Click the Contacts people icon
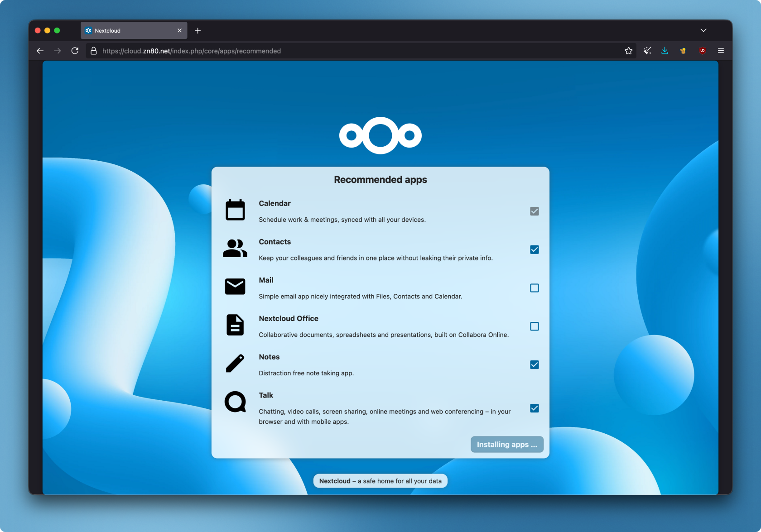 (235, 249)
